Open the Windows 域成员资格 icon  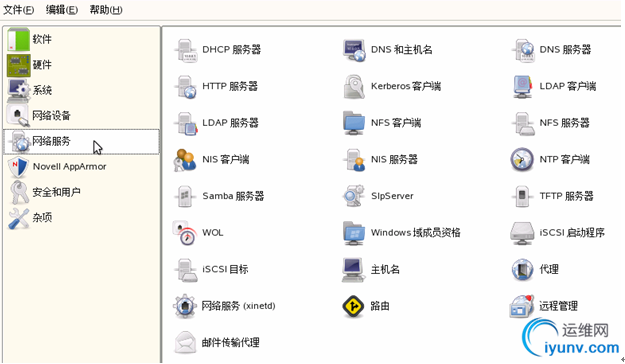[x=354, y=233]
